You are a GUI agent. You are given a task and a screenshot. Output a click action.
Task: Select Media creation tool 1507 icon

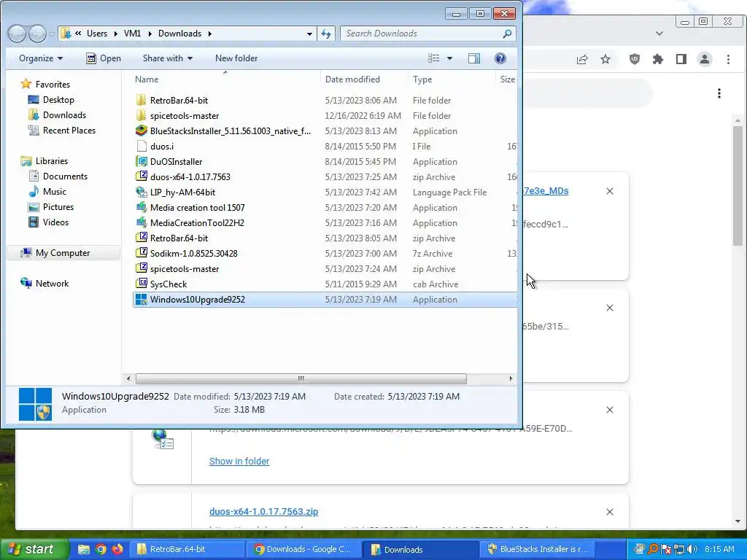142,208
